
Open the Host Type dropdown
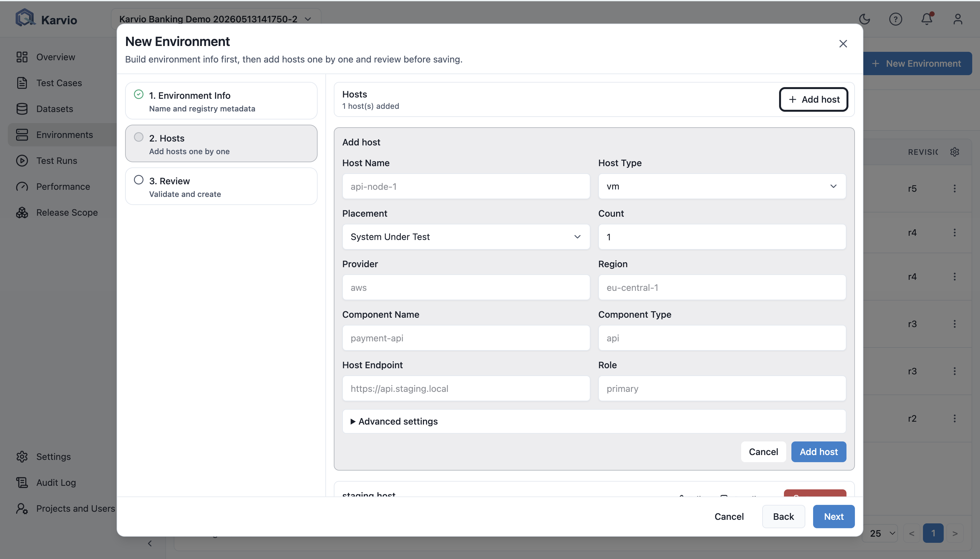(722, 186)
